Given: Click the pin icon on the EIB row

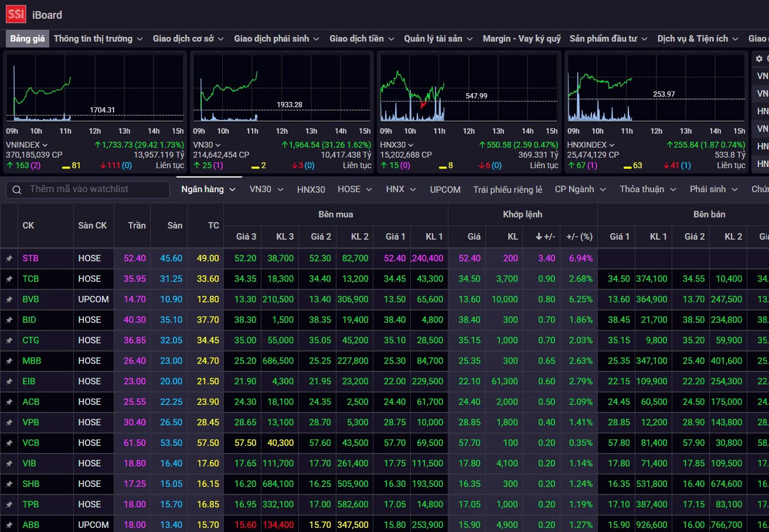Looking at the screenshot, I should point(9,381).
